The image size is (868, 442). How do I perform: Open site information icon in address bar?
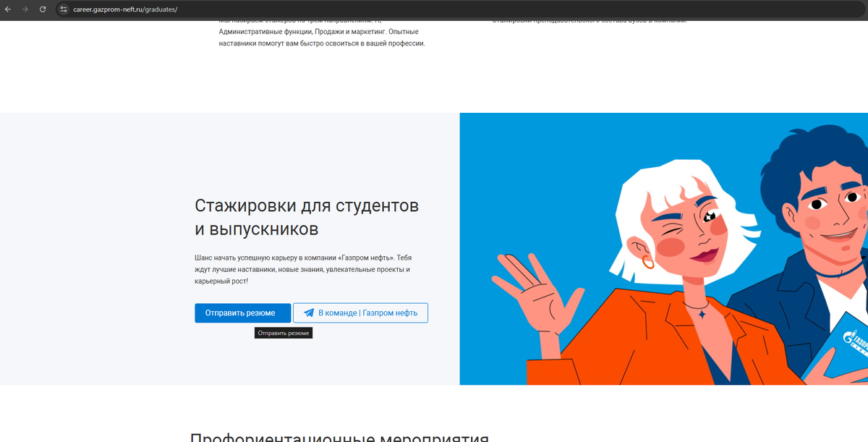(x=64, y=9)
